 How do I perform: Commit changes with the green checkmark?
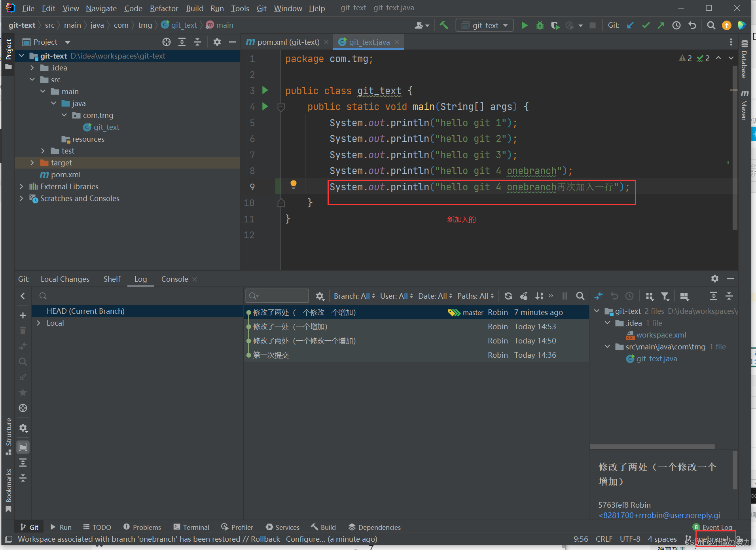pos(646,25)
